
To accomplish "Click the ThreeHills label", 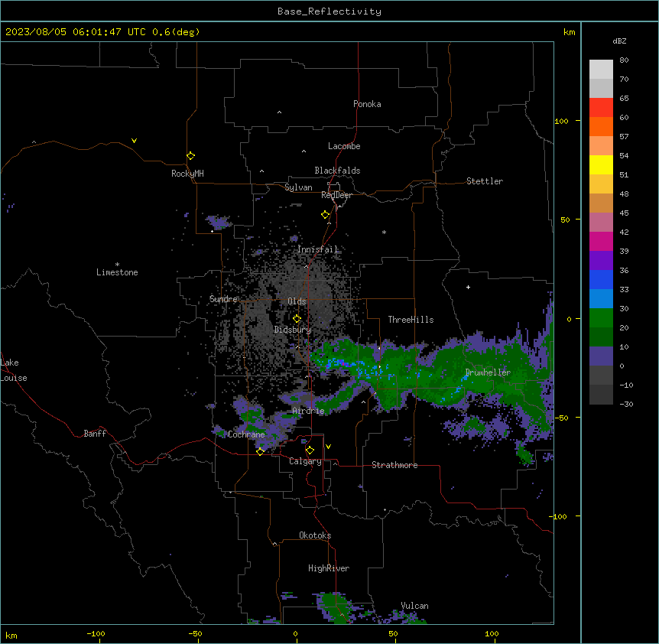I will click(411, 320).
